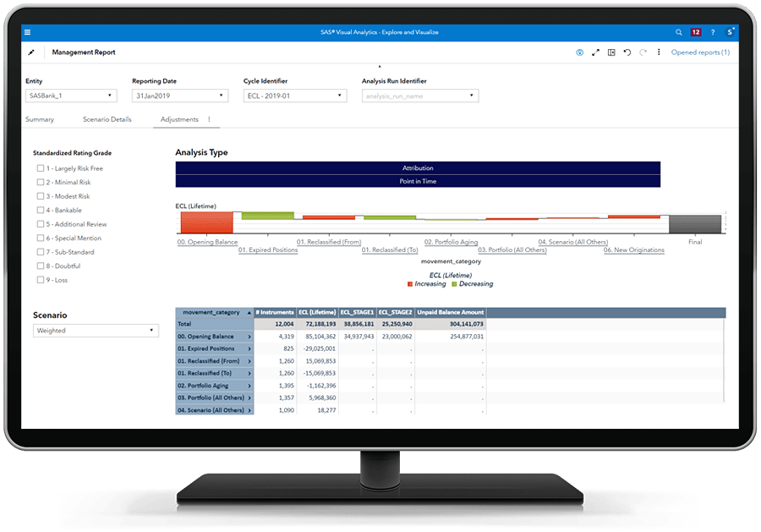The image size is (761, 532).
Task: Expand the 01. Reclassified (To) row
Action: tap(249, 373)
